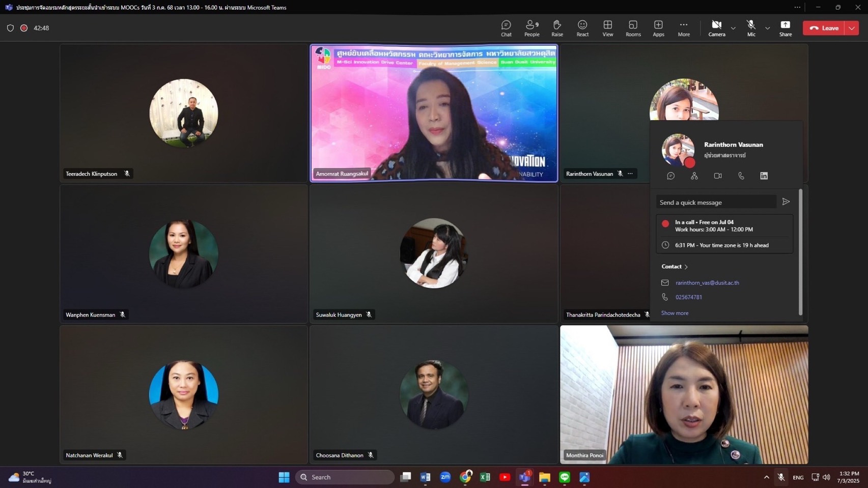Share your screen content
This screenshot has height=488, width=868.
[785, 28]
